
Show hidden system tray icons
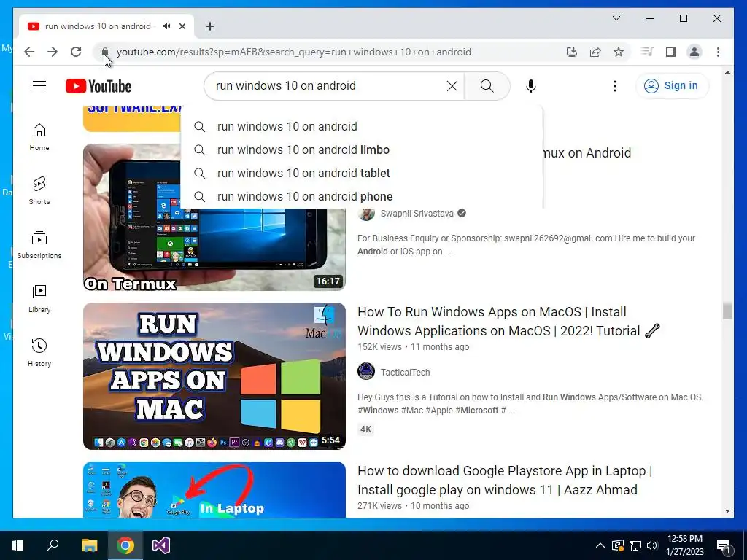coord(600,545)
